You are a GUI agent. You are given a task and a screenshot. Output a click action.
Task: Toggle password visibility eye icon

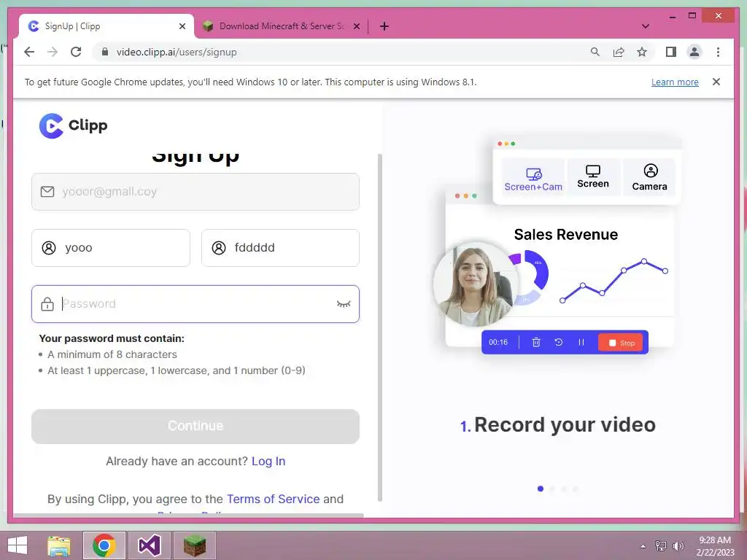(x=344, y=304)
